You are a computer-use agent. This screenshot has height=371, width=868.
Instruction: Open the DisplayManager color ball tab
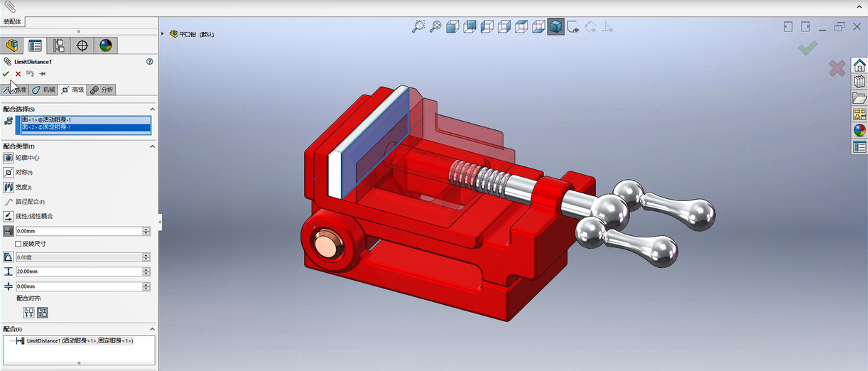(106, 45)
